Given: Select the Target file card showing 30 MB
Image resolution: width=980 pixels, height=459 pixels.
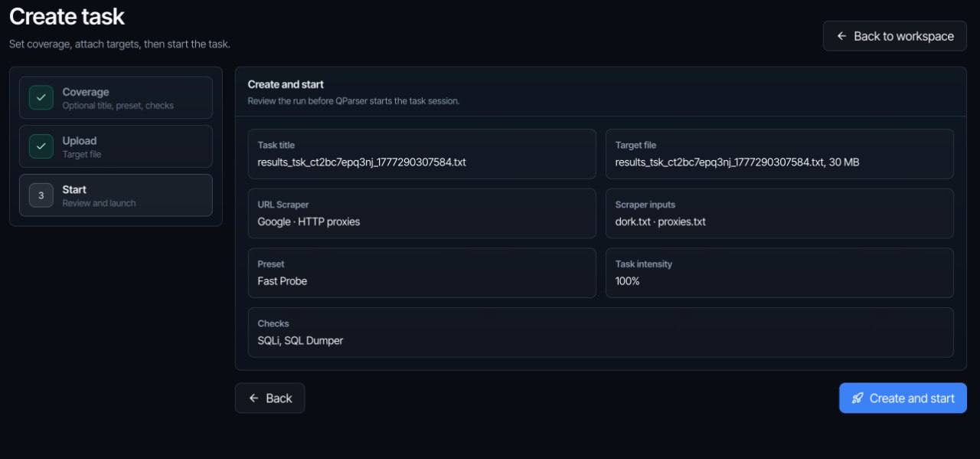Looking at the screenshot, I should pos(779,154).
